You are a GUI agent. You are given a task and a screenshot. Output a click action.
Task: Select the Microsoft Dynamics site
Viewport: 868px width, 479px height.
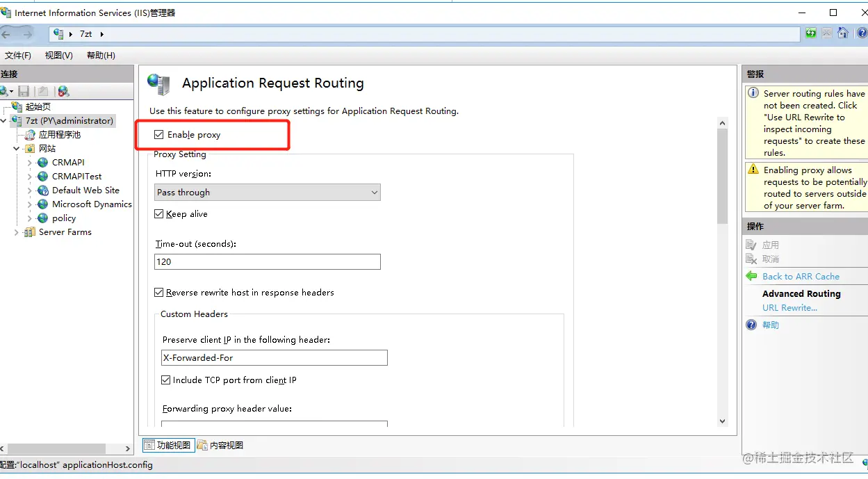coord(92,204)
